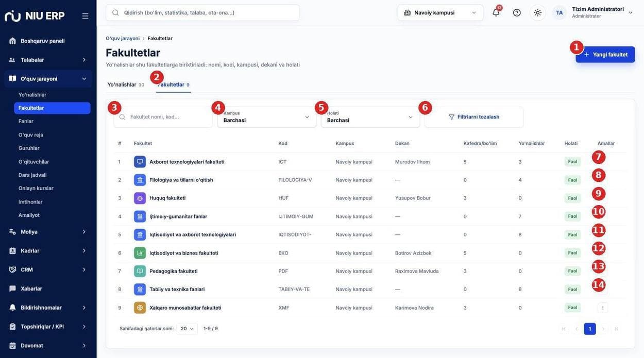Click the dean name Murodov Ilhom

(412, 162)
